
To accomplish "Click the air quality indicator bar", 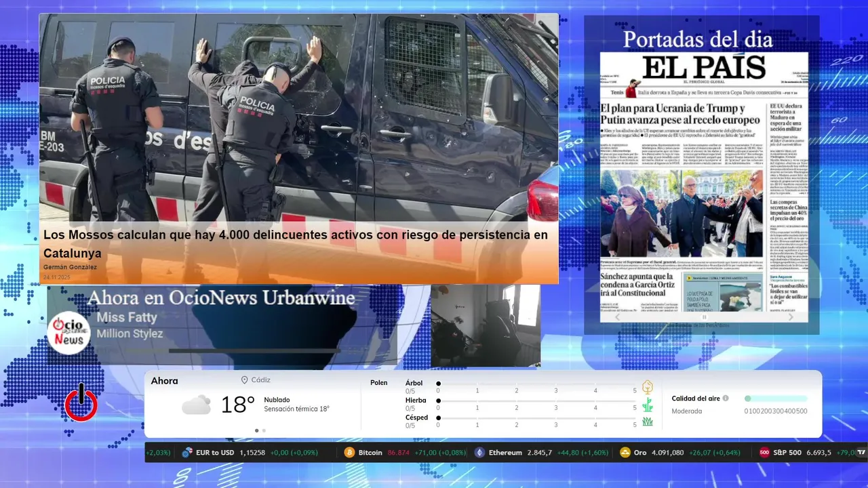I will click(776, 399).
